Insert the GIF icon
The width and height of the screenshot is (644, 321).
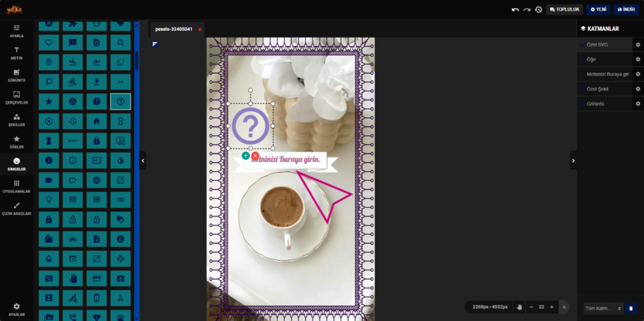pos(121,81)
